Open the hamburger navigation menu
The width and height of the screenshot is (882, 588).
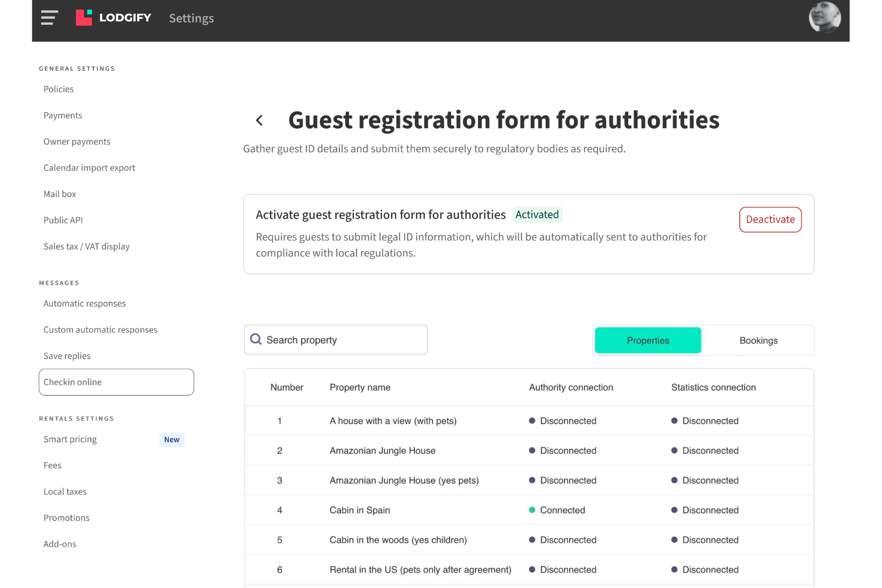pyautogui.click(x=49, y=17)
